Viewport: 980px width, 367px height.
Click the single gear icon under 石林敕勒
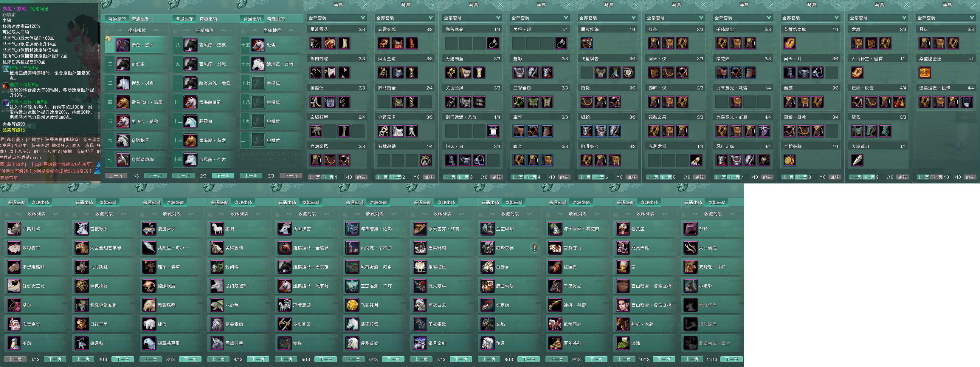point(426,160)
